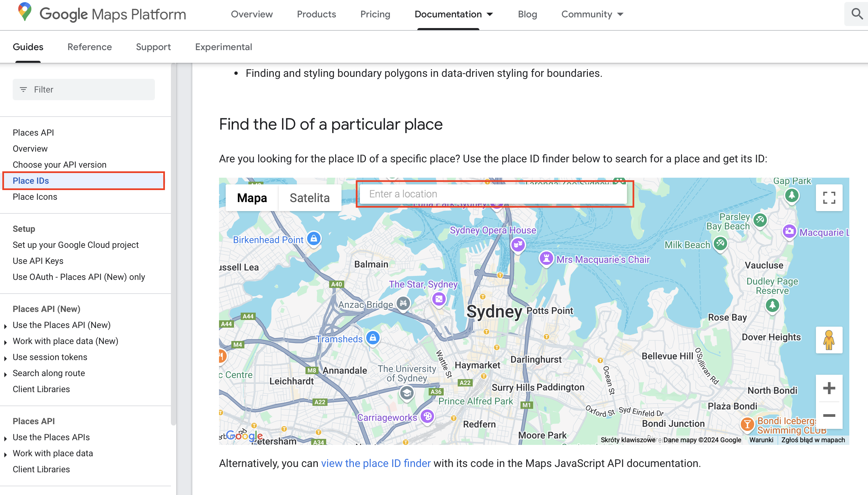Open Place Icons in sidebar

click(35, 197)
